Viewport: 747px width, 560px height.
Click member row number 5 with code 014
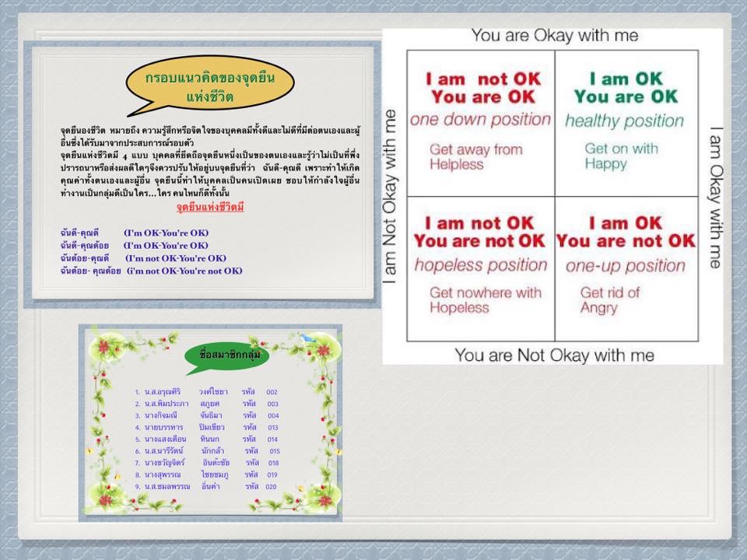206,439
